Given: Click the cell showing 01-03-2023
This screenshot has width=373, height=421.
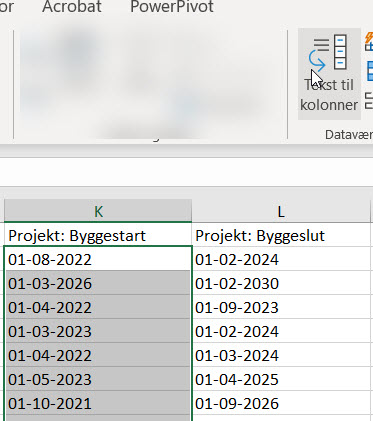Looking at the screenshot, I should tap(98, 331).
